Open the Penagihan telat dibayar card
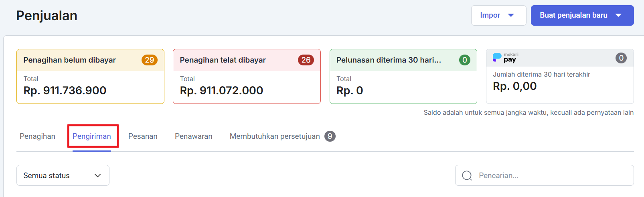The height and width of the screenshot is (197, 644). [247, 77]
